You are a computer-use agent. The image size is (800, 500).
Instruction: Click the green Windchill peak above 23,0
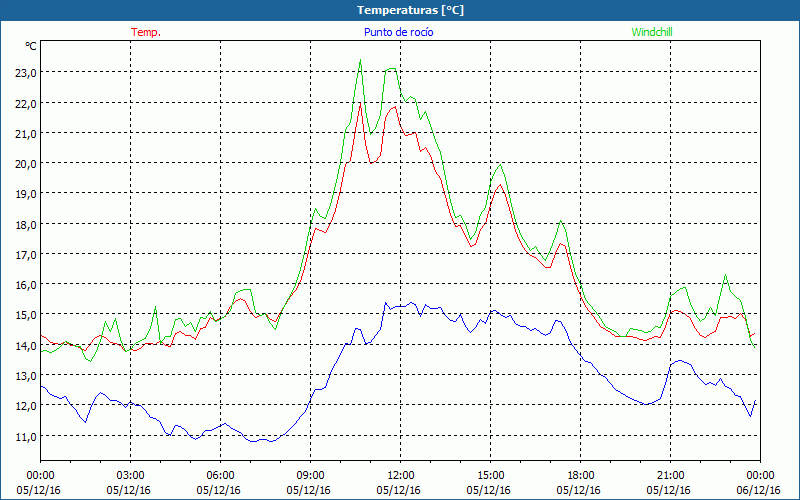point(360,60)
